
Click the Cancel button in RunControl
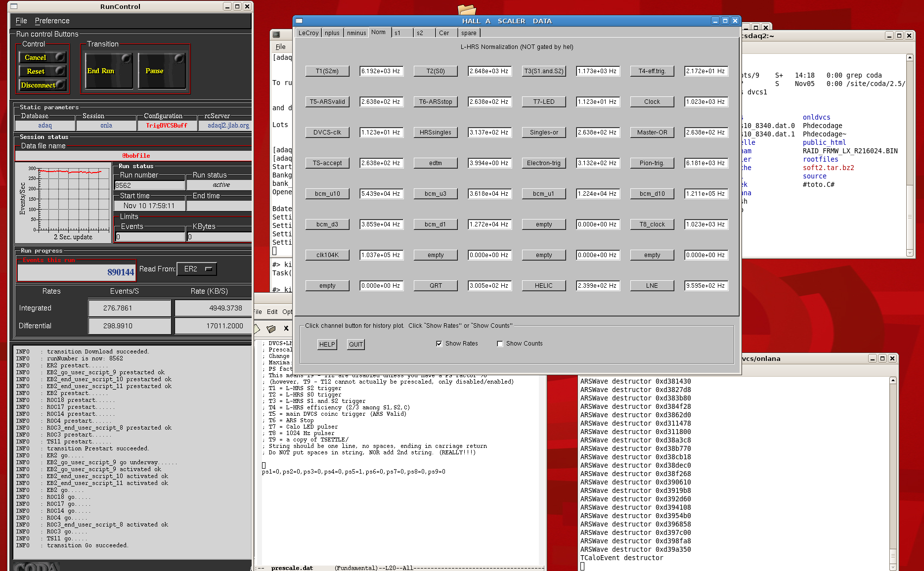coord(43,57)
